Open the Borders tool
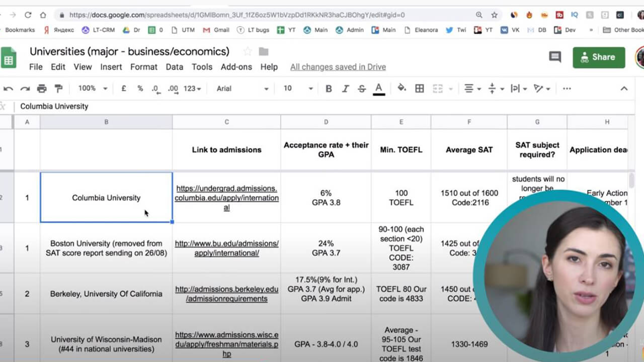 [x=420, y=88]
